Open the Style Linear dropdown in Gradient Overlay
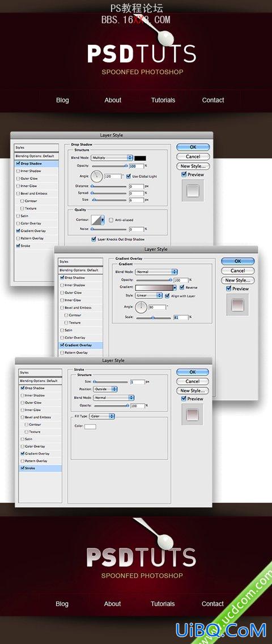272x644 pixels. click(149, 295)
